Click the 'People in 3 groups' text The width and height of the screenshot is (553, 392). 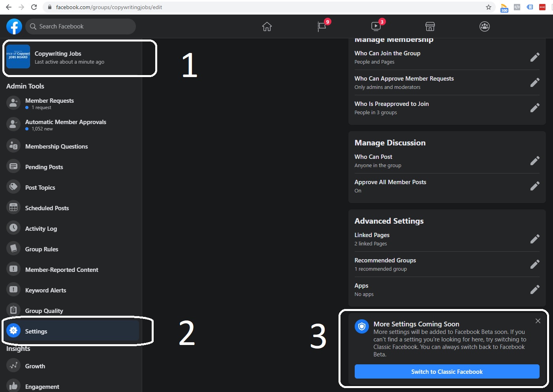(375, 113)
